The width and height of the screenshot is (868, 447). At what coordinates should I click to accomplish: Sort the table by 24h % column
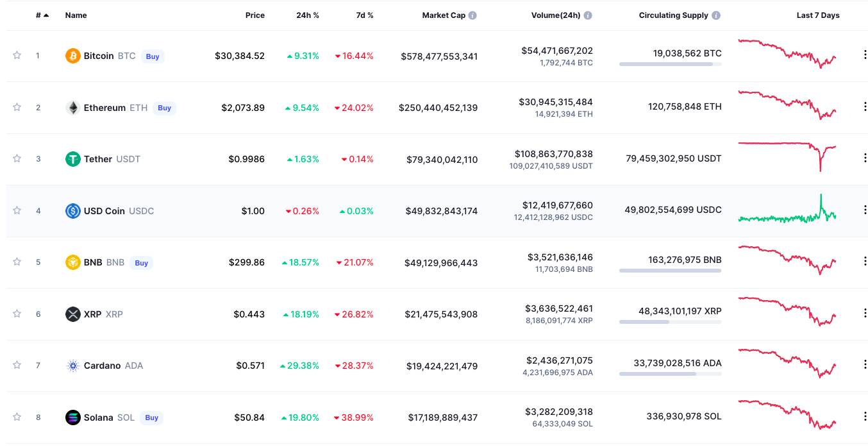click(308, 15)
